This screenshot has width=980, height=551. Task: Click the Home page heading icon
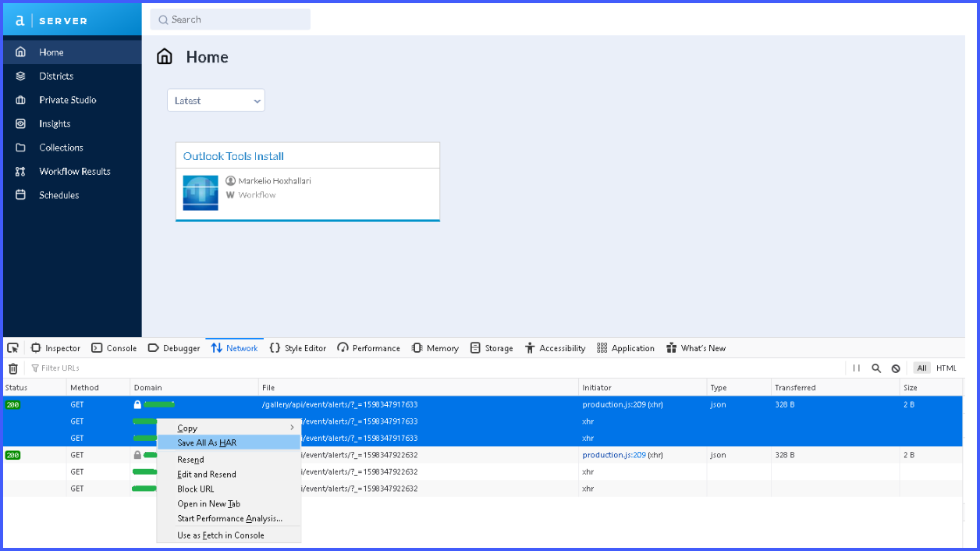tap(165, 57)
